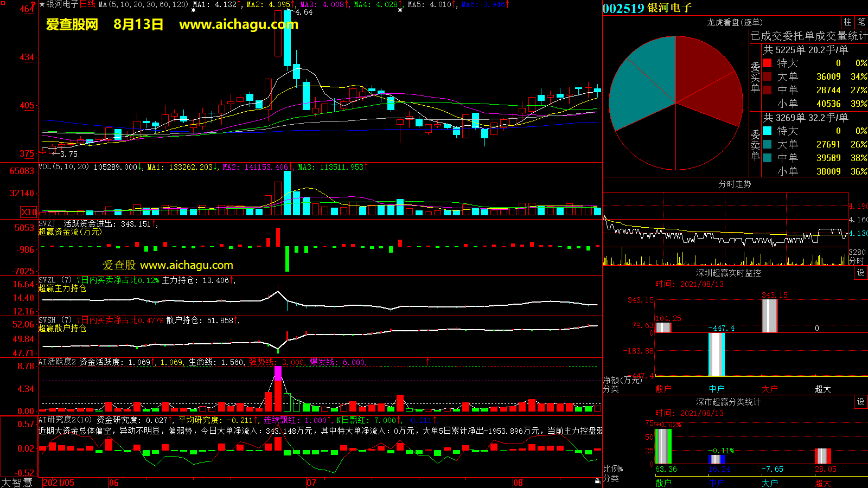Screen dimensions: 868x488
Task: Click the red square icon in top-left corner
Action: [x=3, y=3]
